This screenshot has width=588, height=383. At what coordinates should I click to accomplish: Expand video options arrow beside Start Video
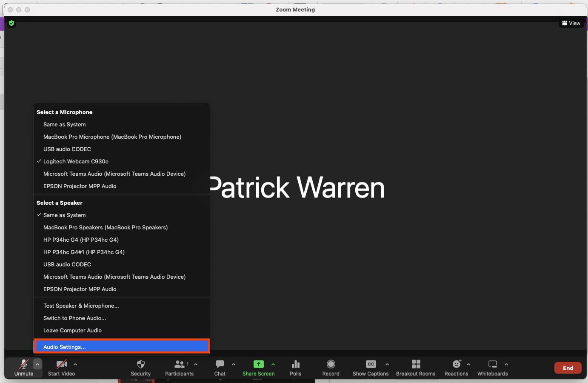point(75,364)
